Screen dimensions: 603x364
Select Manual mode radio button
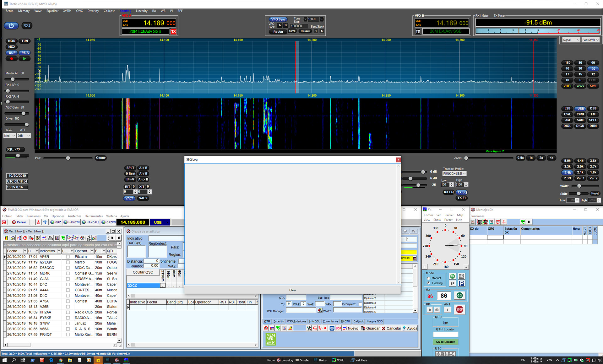point(429,278)
